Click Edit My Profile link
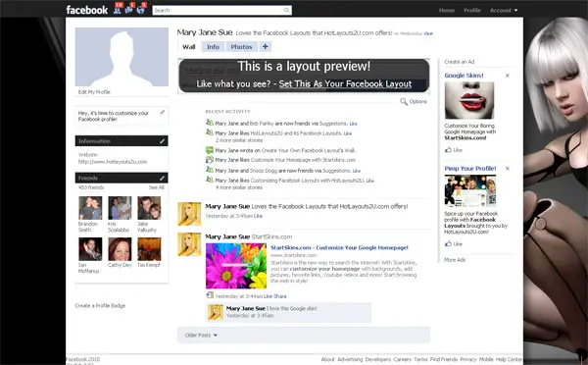The height and width of the screenshot is (365, 588). pyautogui.click(x=94, y=92)
